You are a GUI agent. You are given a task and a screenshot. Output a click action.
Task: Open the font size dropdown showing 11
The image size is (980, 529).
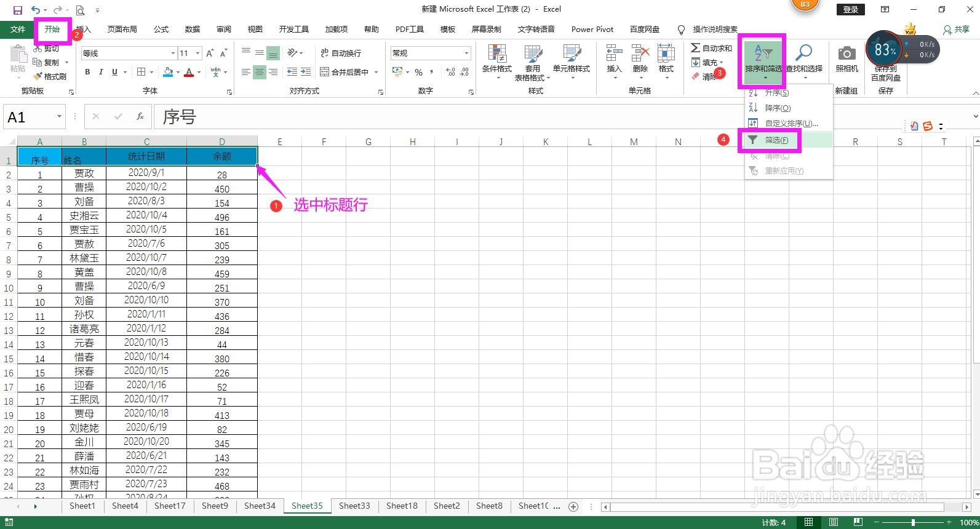(x=197, y=54)
